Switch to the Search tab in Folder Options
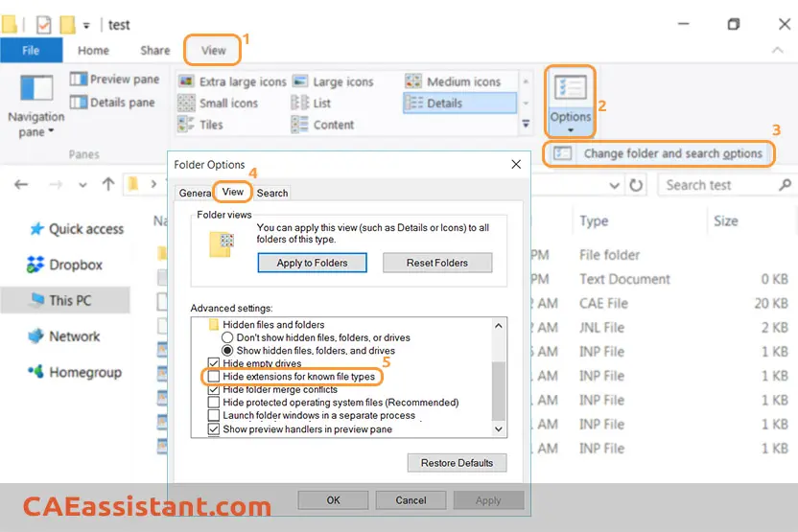 click(272, 193)
